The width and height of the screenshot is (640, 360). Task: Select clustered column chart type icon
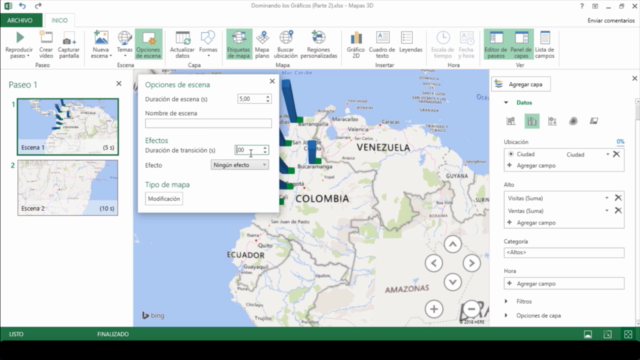[x=532, y=121]
